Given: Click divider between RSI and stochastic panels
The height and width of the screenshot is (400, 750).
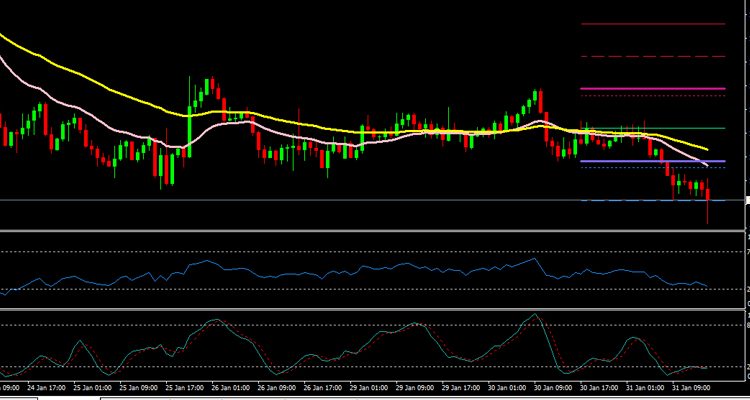Looking at the screenshot, I should (x=375, y=310).
